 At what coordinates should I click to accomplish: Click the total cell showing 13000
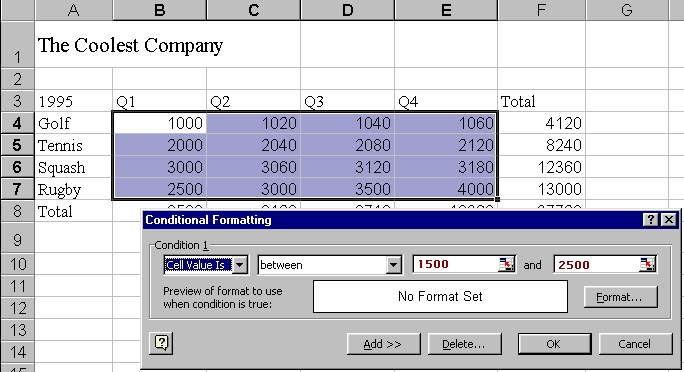tap(541, 189)
